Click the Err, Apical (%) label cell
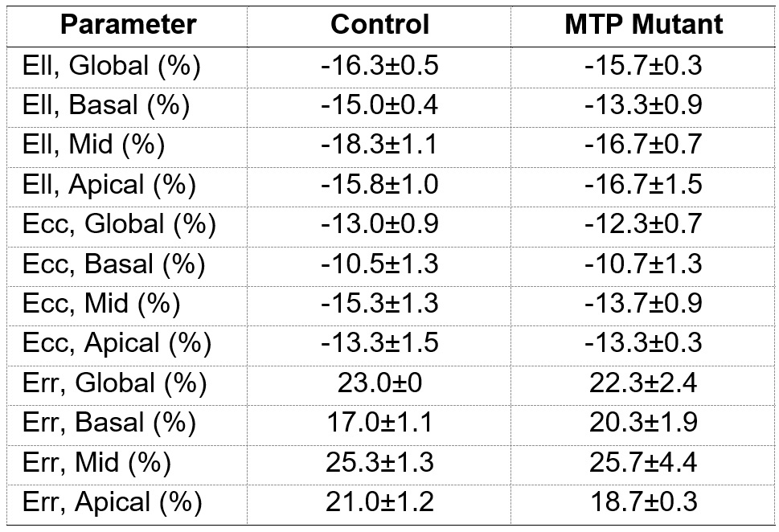Viewport: 779px width, 532px height. pyautogui.click(x=113, y=503)
